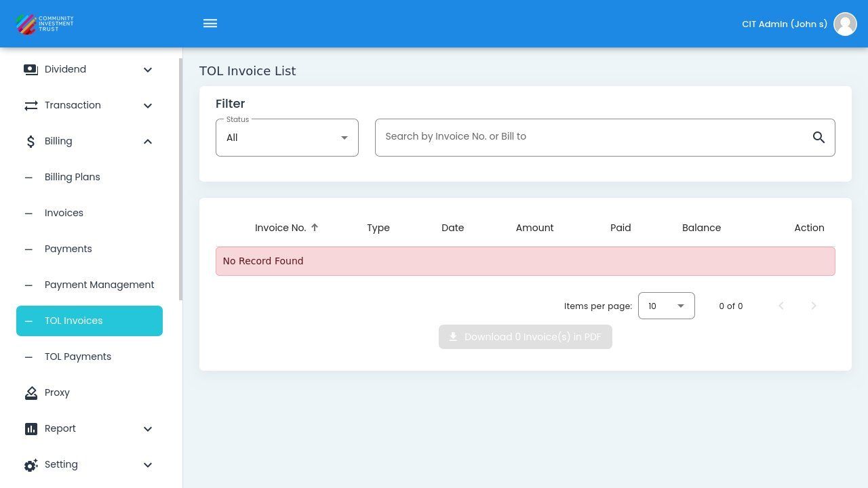
Task: Click Download Invoice(s) in PDF button
Action: pos(525,337)
